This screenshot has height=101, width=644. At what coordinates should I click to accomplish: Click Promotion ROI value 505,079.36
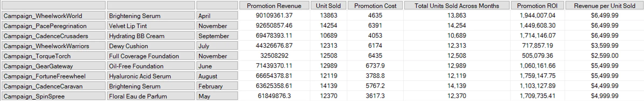538,56
